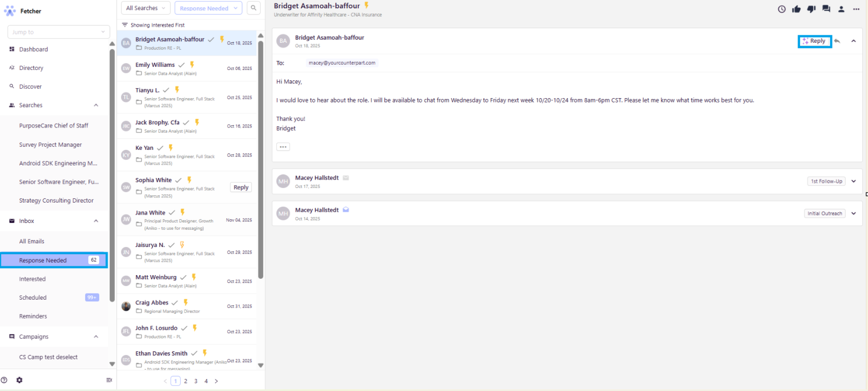The height and width of the screenshot is (391, 868).
Task: Open the help question mark icon
Action: (4, 380)
